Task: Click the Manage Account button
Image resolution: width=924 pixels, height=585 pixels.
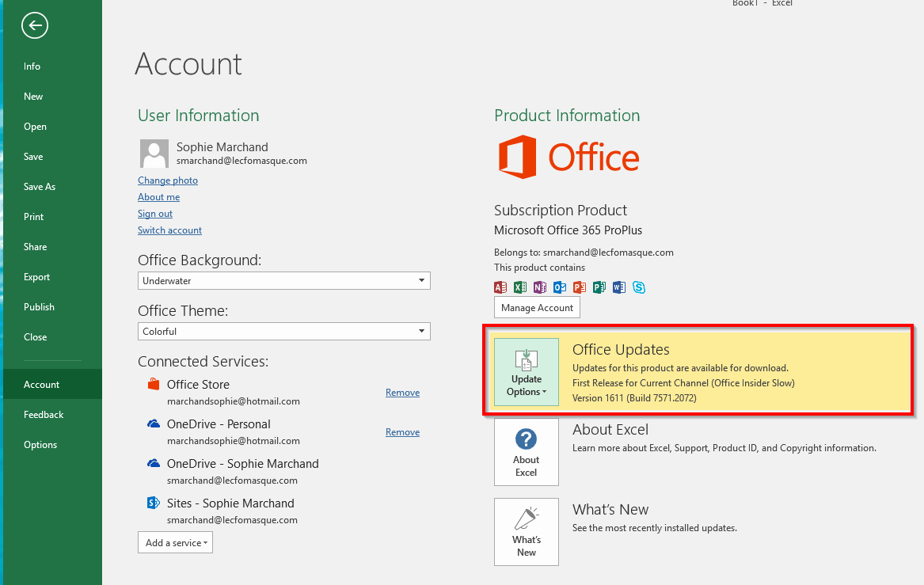Action: pos(537,307)
